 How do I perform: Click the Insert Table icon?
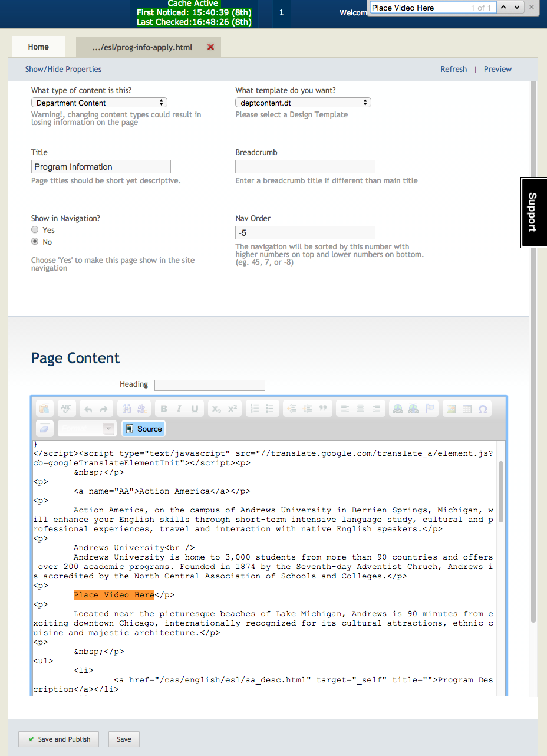pos(467,409)
